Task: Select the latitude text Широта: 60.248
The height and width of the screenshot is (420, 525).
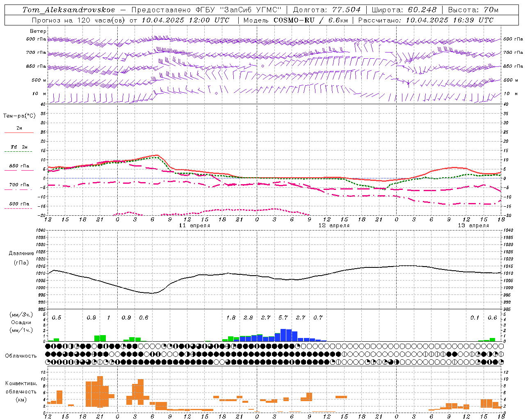Action: point(405,10)
